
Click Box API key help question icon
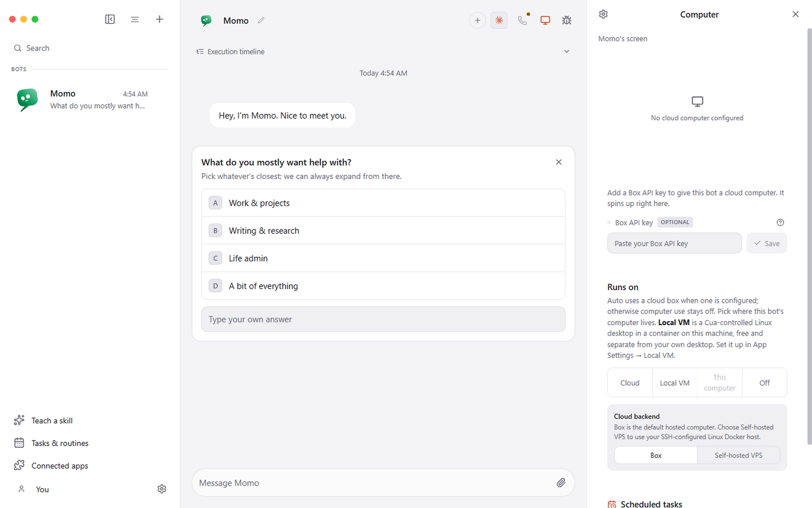pyautogui.click(x=780, y=222)
